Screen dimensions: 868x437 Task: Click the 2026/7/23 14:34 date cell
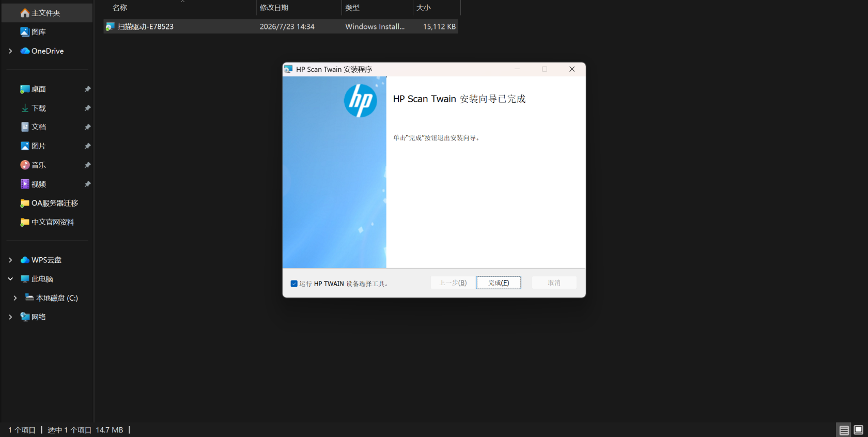287,27
